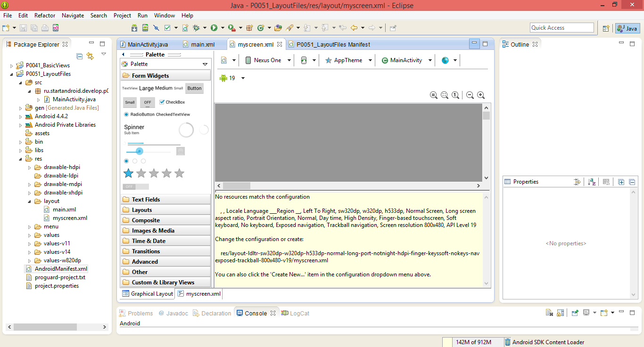This screenshot has height=347, width=644.
Task: Open the API level 19 dropdown
Action: (x=232, y=78)
